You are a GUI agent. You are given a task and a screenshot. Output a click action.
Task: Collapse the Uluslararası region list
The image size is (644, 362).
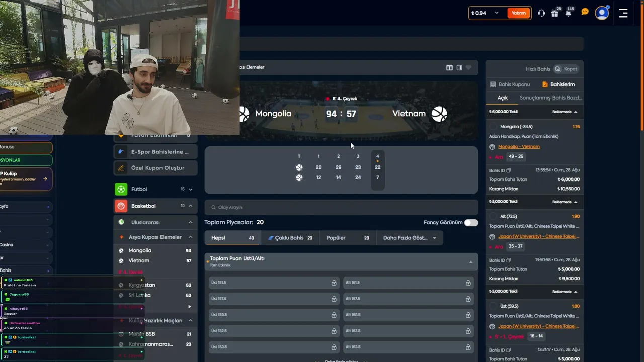pos(190,222)
